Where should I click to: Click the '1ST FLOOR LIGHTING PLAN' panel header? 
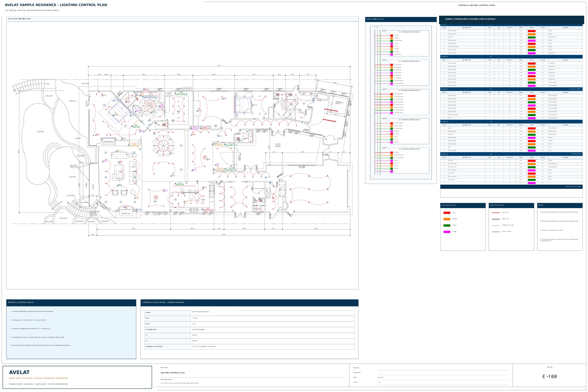[x=182, y=19]
